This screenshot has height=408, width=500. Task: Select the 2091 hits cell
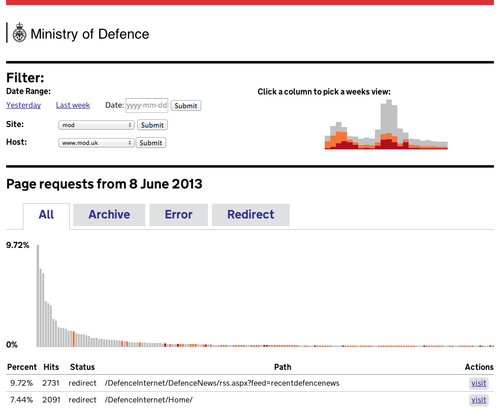tap(51, 400)
